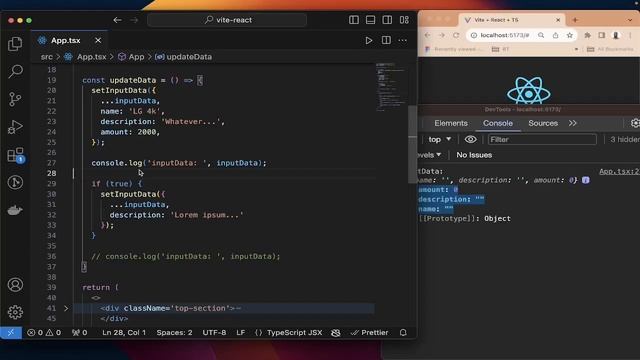Click the localhost:5173 address bar
The height and width of the screenshot is (360, 640).
pyautogui.click(x=504, y=36)
